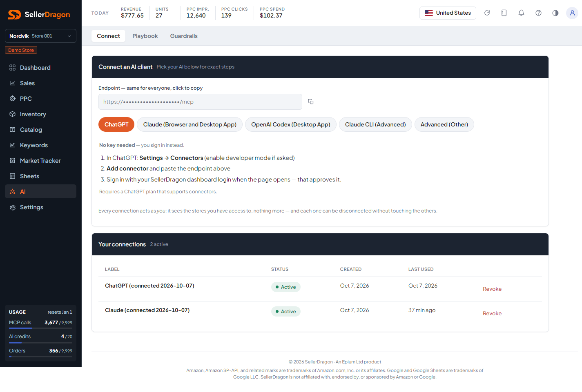Open the Dashboard sidebar item
582x392 pixels.
pyautogui.click(x=40, y=68)
